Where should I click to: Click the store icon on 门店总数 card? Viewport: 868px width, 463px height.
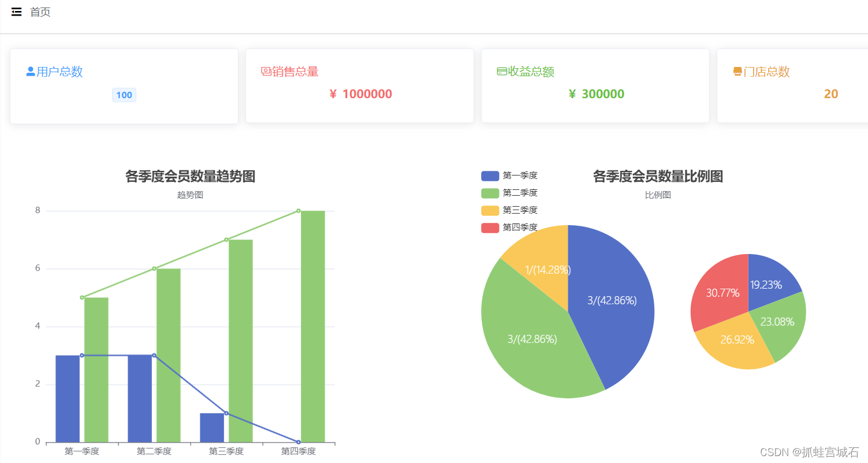click(737, 70)
